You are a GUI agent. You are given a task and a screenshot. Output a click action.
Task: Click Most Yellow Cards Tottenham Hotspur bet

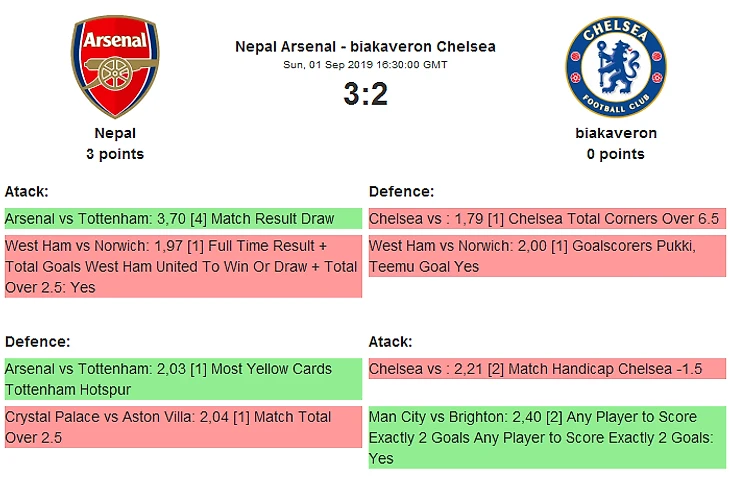click(182, 379)
